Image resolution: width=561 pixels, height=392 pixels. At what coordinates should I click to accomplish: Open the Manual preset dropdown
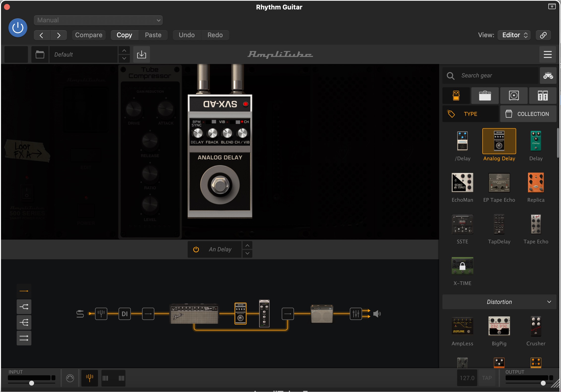[x=98, y=20]
